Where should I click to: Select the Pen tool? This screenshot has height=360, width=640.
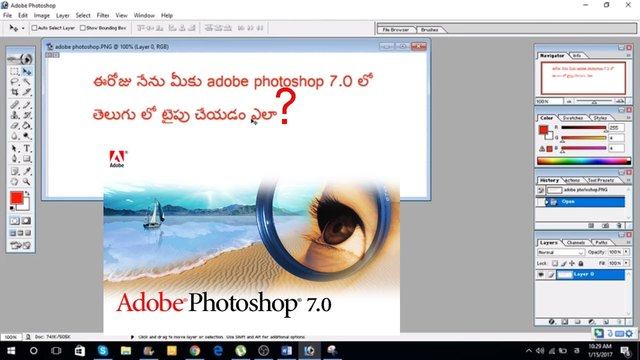[15, 159]
